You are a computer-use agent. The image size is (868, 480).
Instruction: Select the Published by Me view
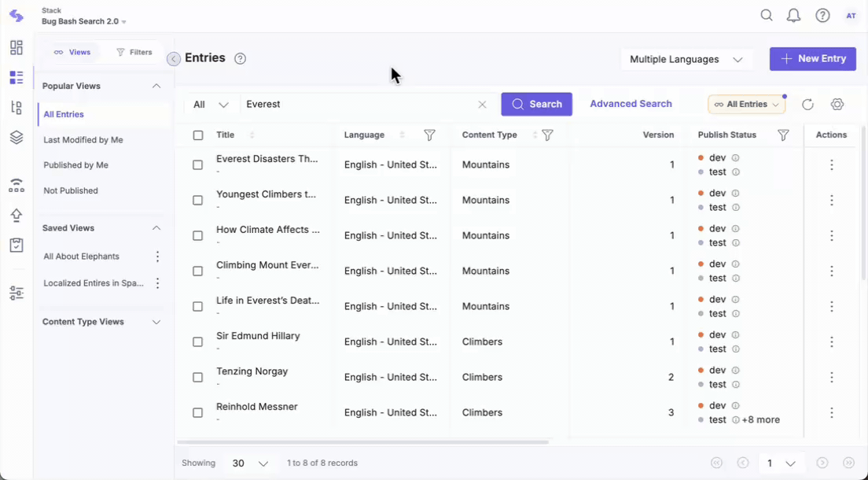coord(75,165)
